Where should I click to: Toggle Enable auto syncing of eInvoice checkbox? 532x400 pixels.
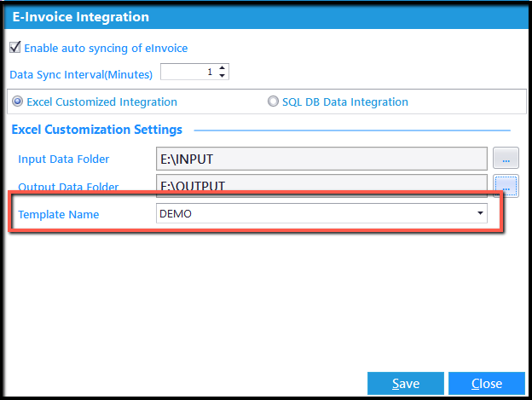[15, 48]
